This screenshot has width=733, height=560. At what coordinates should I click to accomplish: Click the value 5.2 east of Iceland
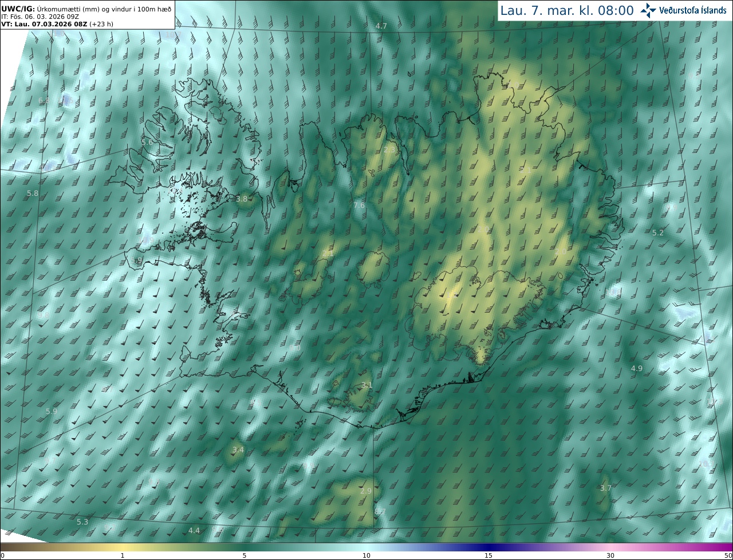pyautogui.click(x=658, y=232)
